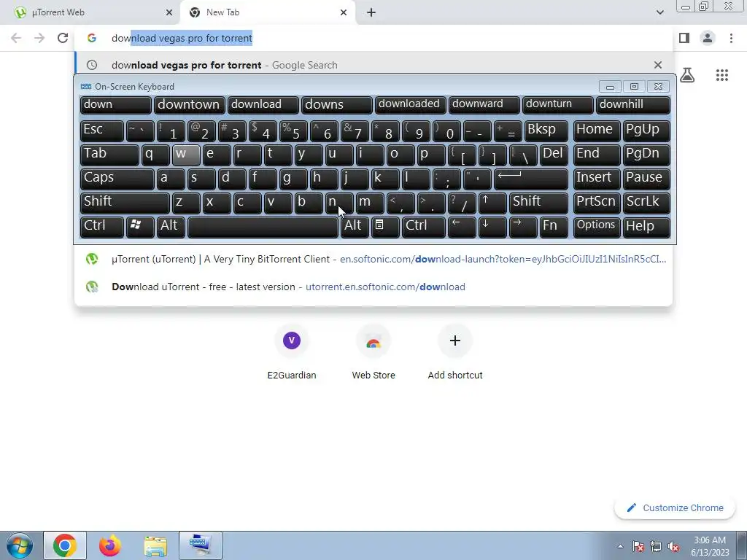Tap the Home key
The image size is (747, 560).
pyautogui.click(x=597, y=131)
